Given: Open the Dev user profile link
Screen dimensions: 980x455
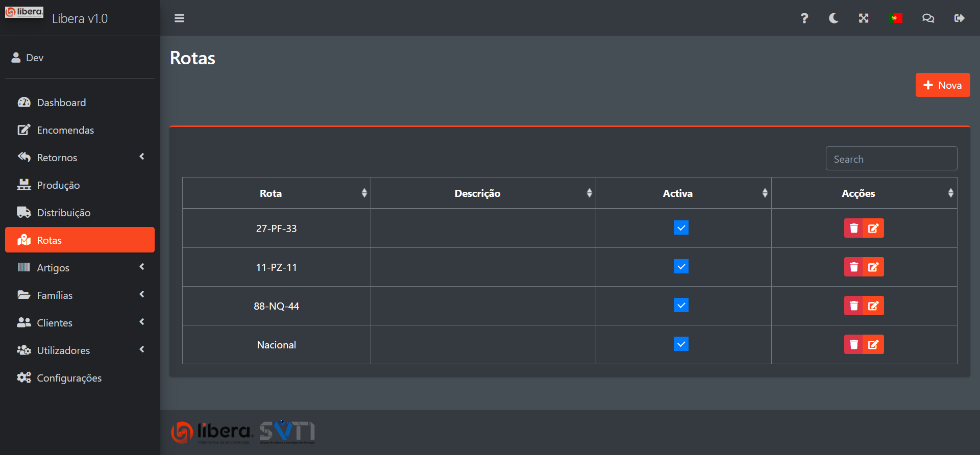Looking at the screenshot, I should point(34,58).
